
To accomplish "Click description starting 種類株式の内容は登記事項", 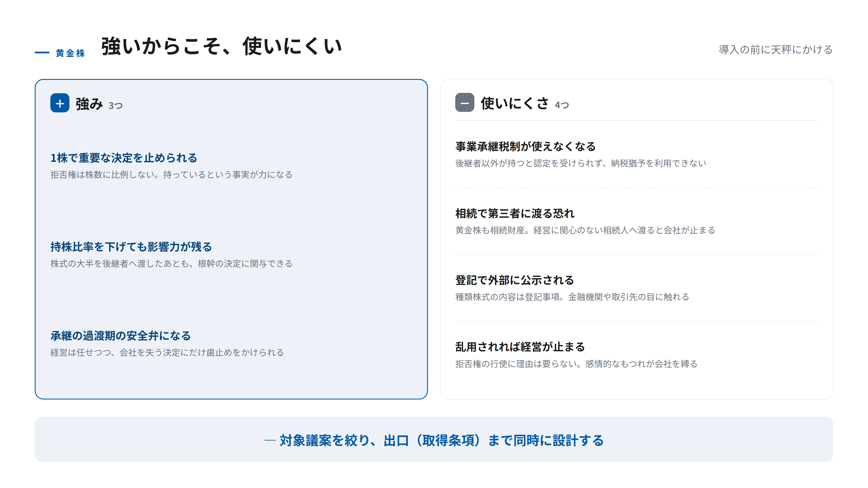I will tap(572, 297).
